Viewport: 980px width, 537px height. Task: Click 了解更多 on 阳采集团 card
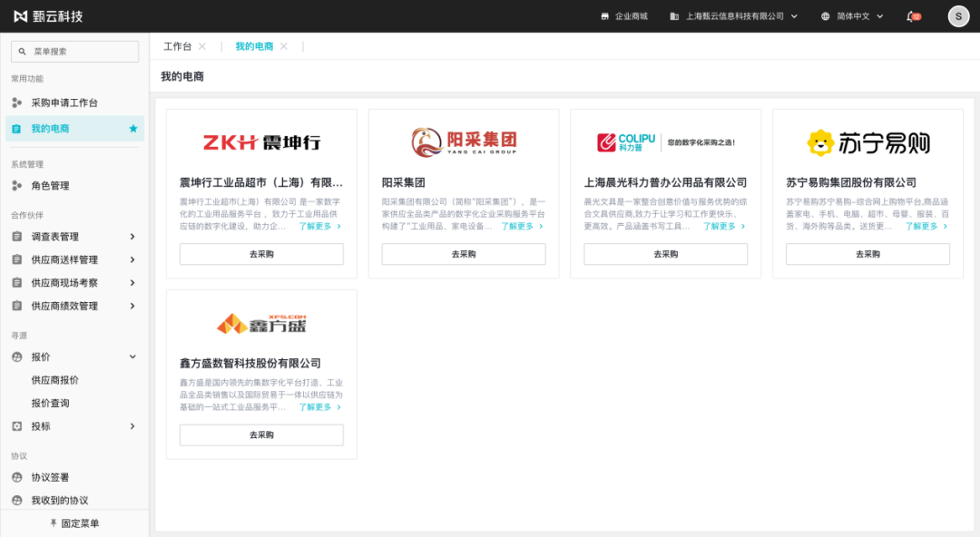[522, 226]
